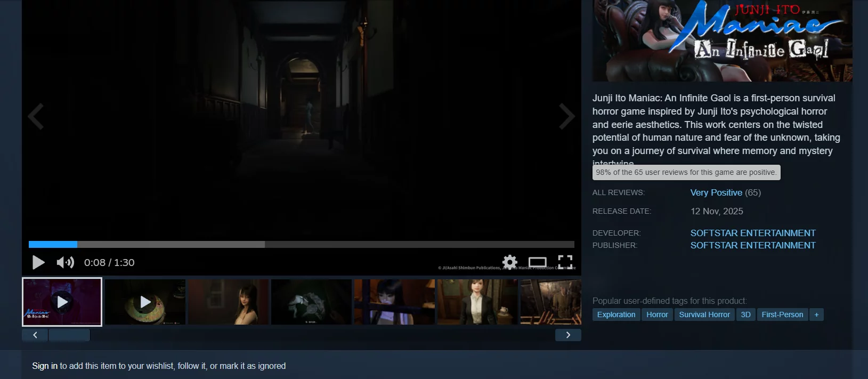Viewport: 868px width, 379px height.
Task: Click Sign in link
Action: click(45, 366)
